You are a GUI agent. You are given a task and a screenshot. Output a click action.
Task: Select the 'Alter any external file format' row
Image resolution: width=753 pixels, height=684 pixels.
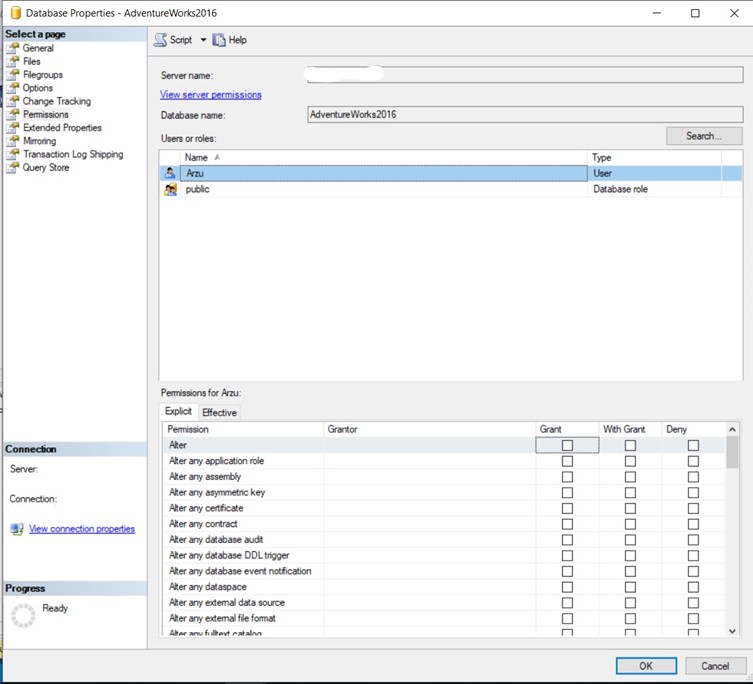[x=444, y=619]
